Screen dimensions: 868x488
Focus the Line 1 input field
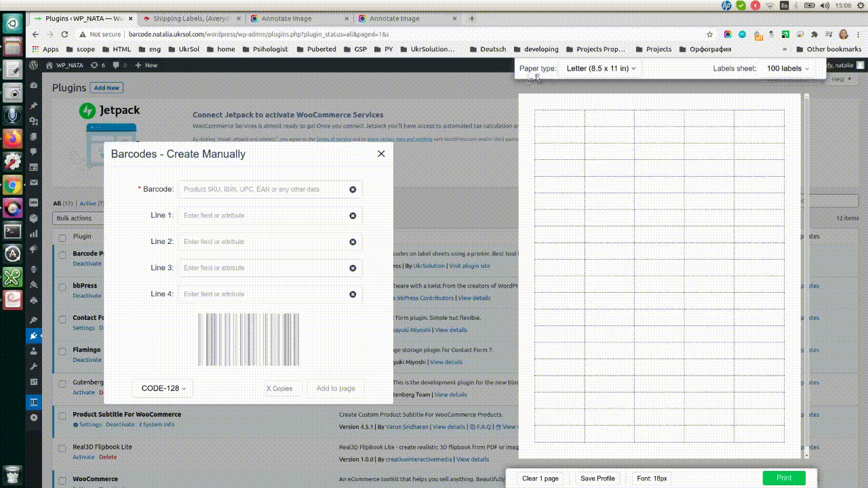270,216
